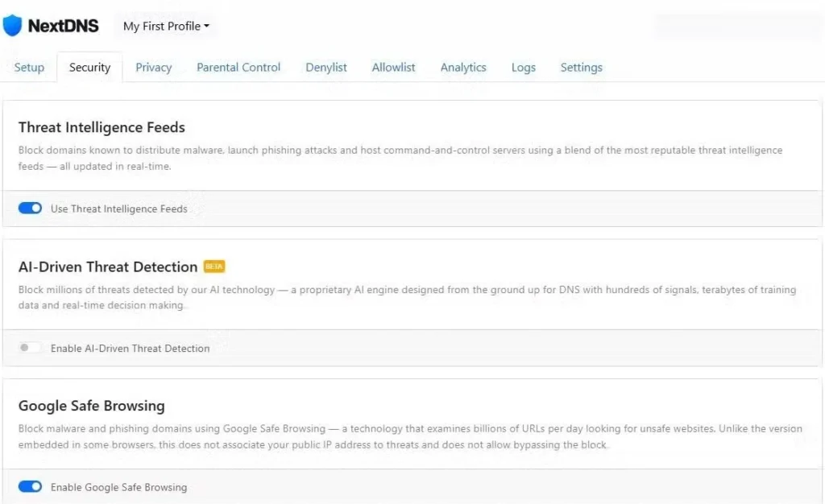Screen dimensions: 825x504
Task: View the Analytics tab
Action: tap(463, 68)
